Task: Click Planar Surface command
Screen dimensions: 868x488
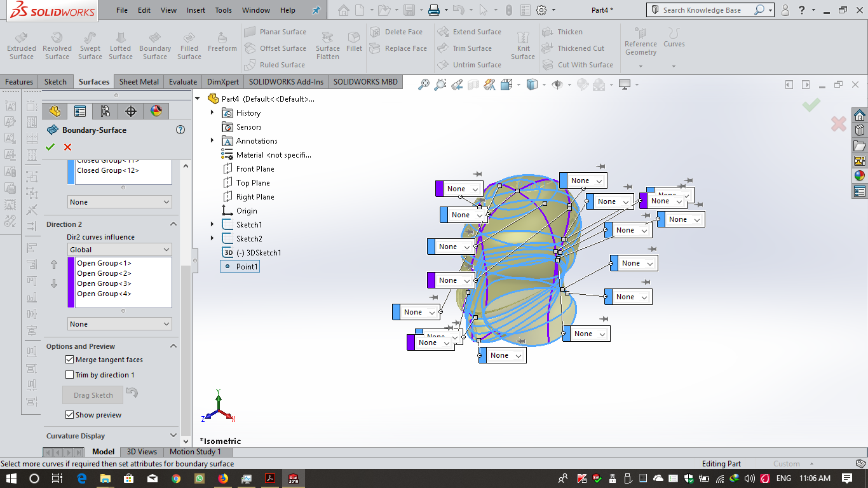Action: (275, 32)
